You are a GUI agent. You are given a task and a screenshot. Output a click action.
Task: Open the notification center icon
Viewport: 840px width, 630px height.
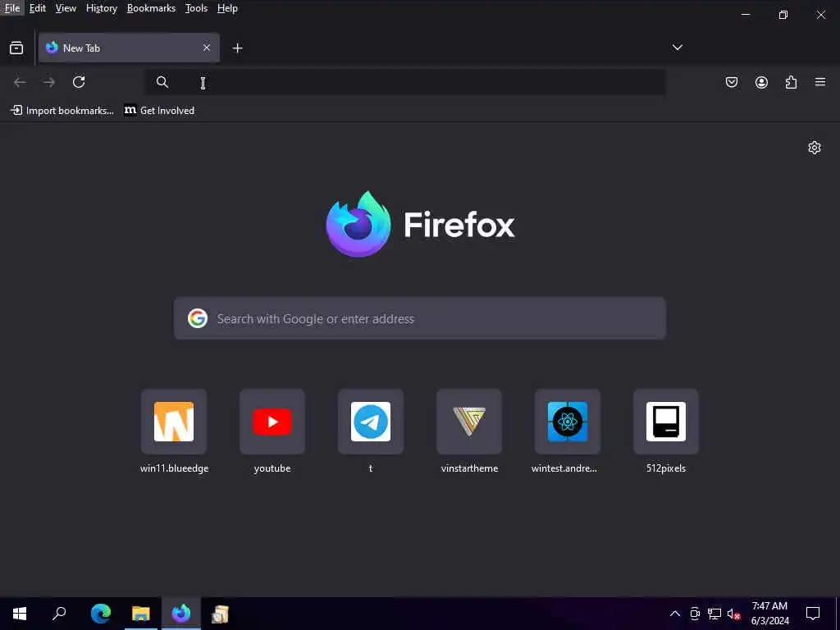(x=813, y=614)
